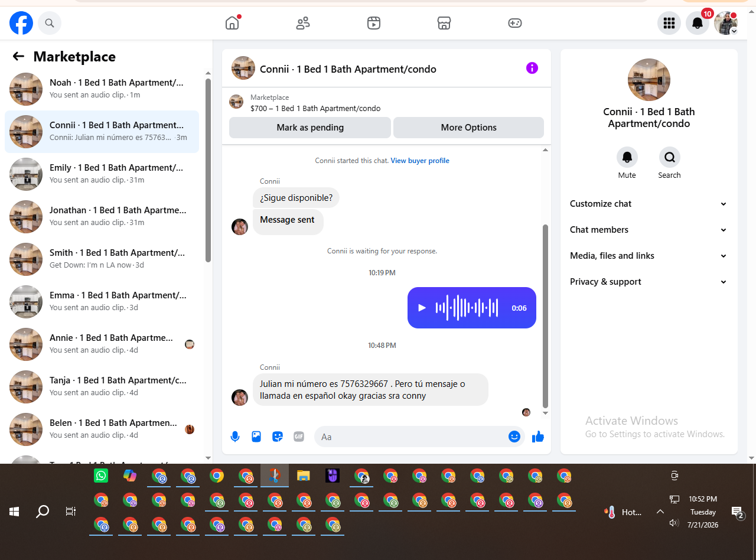Select the Connii conversation in the list

pyautogui.click(x=102, y=132)
